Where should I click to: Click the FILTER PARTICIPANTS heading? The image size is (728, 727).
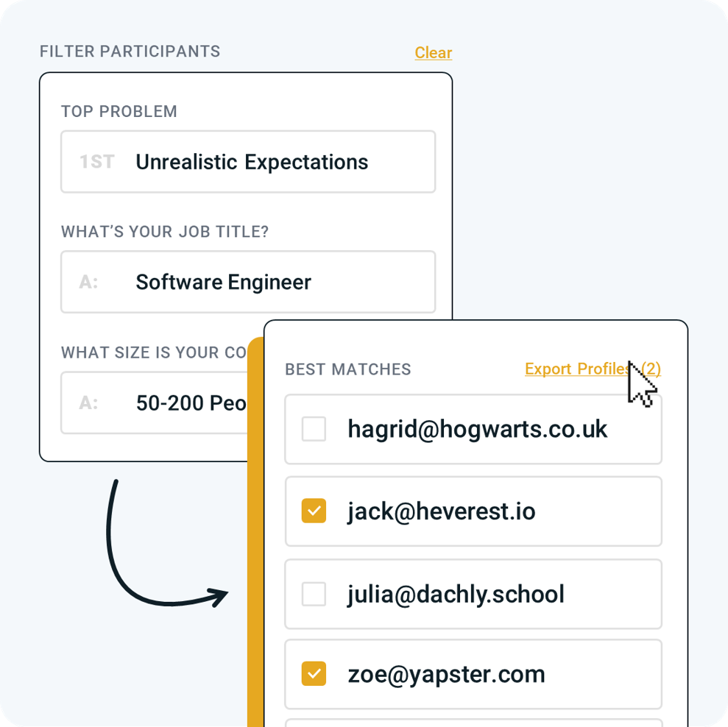[130, 52]
